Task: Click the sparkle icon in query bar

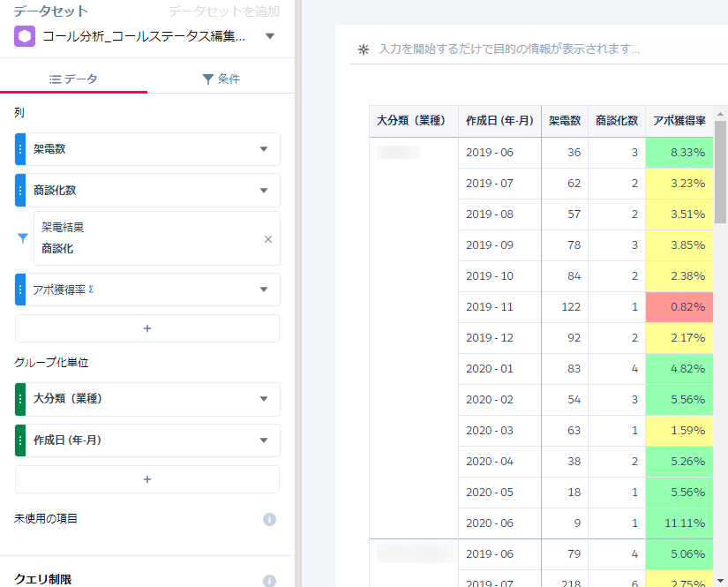Action: 363,49
